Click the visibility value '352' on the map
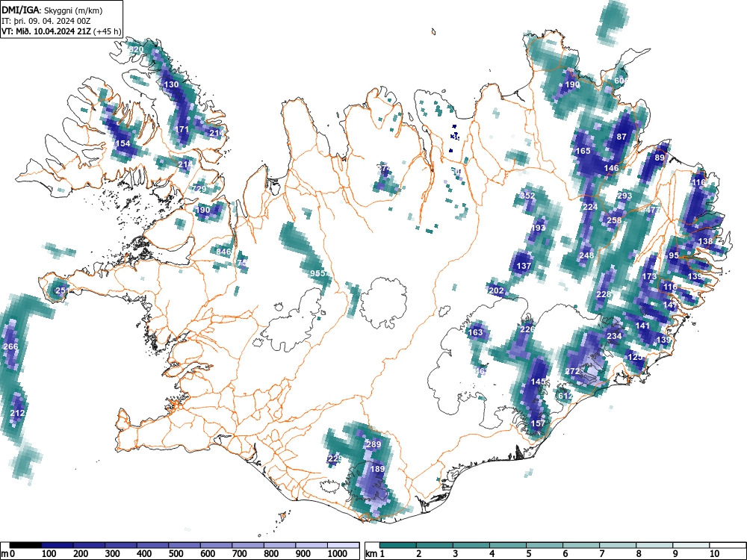This screenshot has width=747, height=560. pyautogui.click(x=527, y=195)
